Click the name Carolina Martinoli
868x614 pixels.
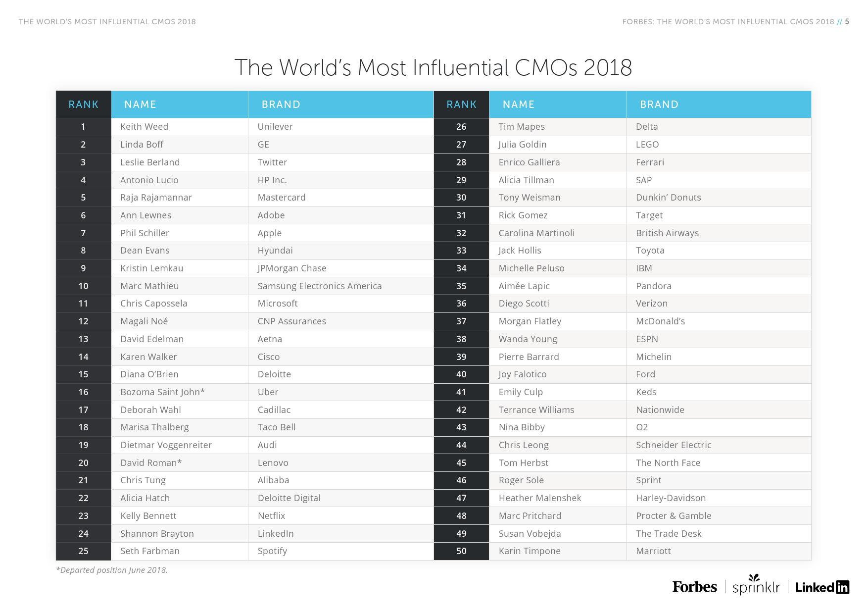coord(536,233)
